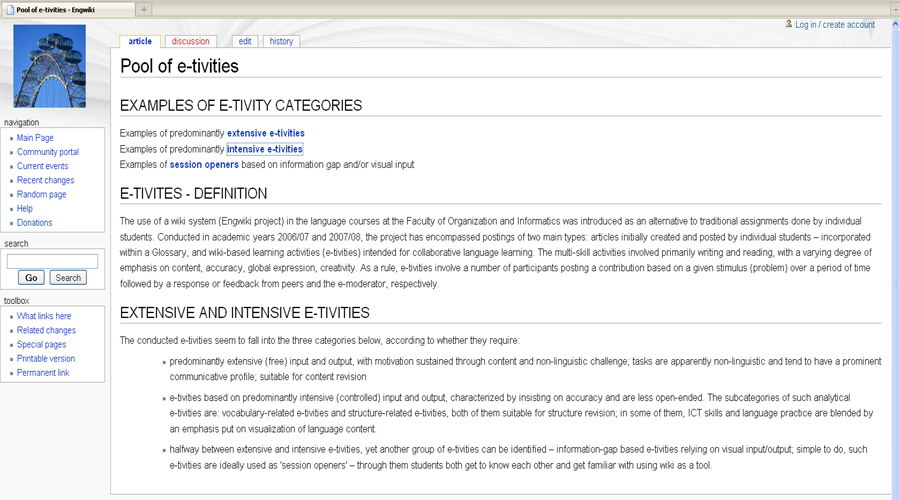This screenshot has height=500, width=900.
Task: Click the 'EXAMPLES OF E-TIVITY CATEGORIES' heading
Action: [241, 106]
